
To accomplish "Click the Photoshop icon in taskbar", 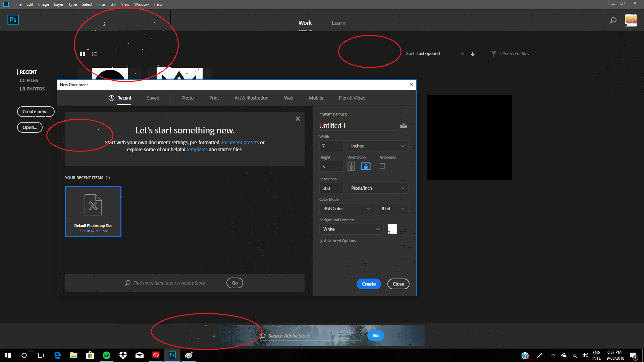I will [x=172, y=355].
